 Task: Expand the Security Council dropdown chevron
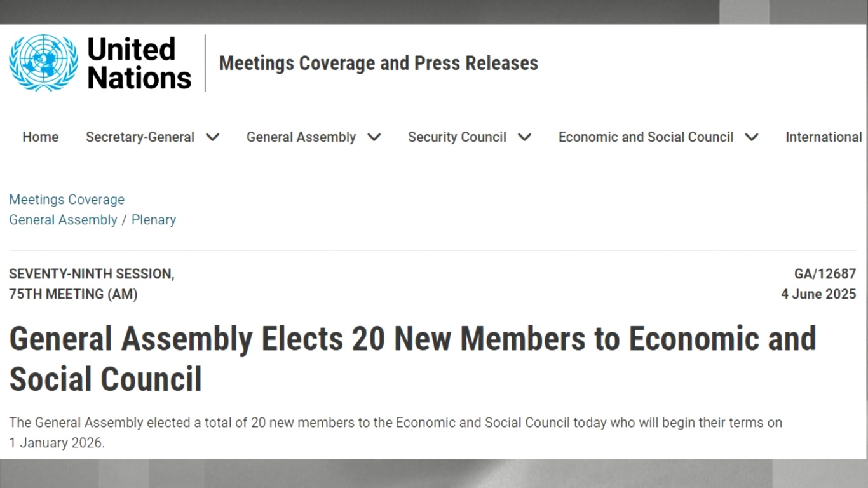[x=524, y=137]
